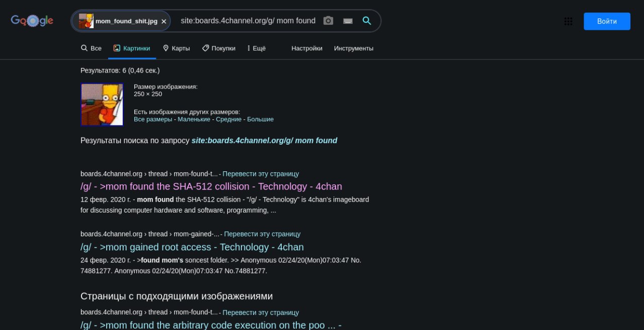Translate the mom-gained result page
Screen dimensions: 644x330
[x=262, y=234]
